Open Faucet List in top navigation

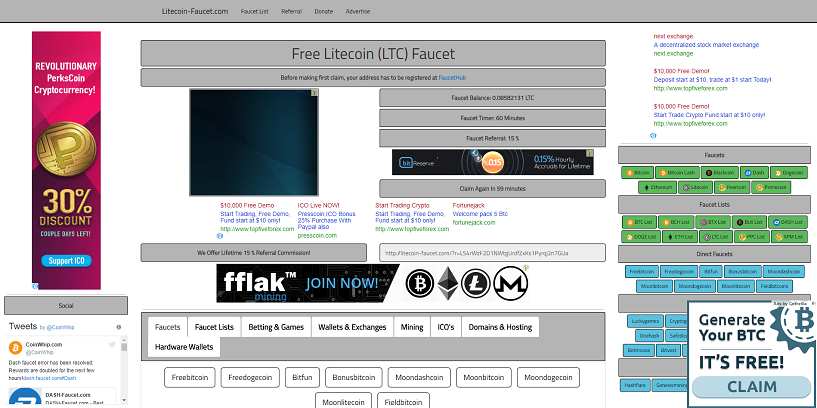pos(255,11)
